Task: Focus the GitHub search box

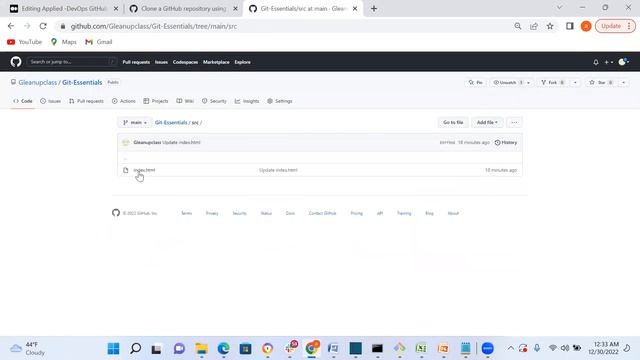Action: tap(72, 62)
